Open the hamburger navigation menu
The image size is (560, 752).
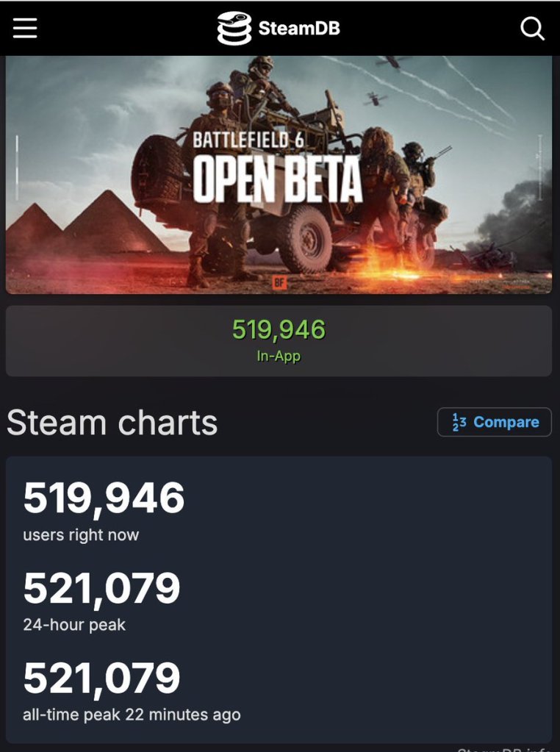(25, 28)
